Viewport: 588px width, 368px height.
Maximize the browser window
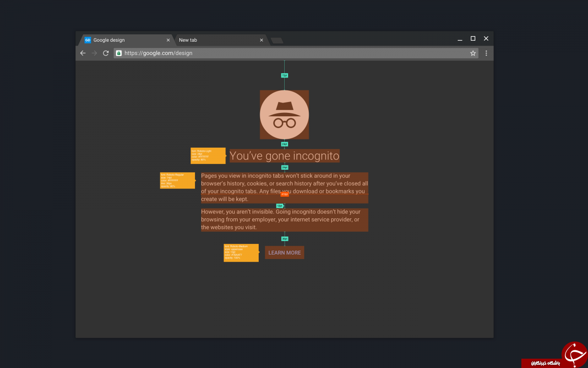pos(473,38)
